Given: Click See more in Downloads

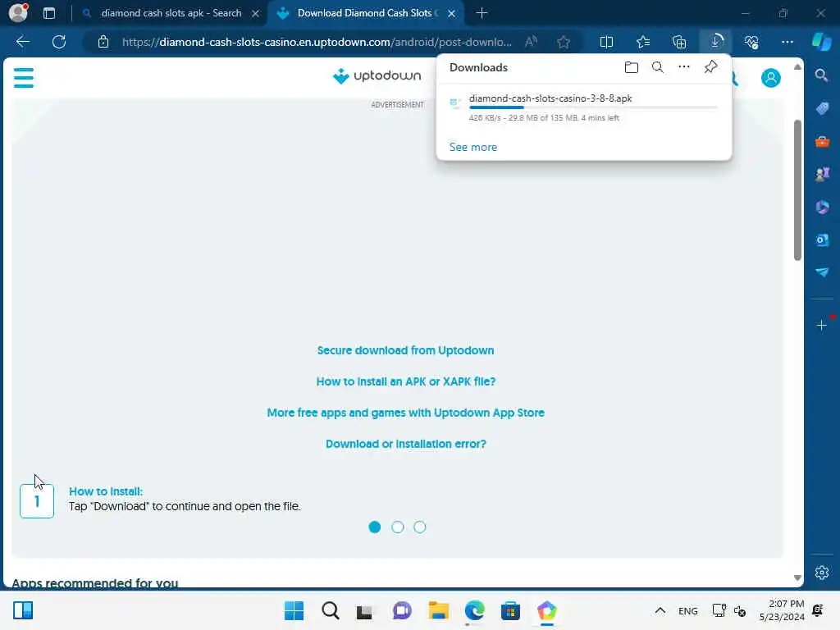Looking at the screenshot, I should (x=473, y=147).
